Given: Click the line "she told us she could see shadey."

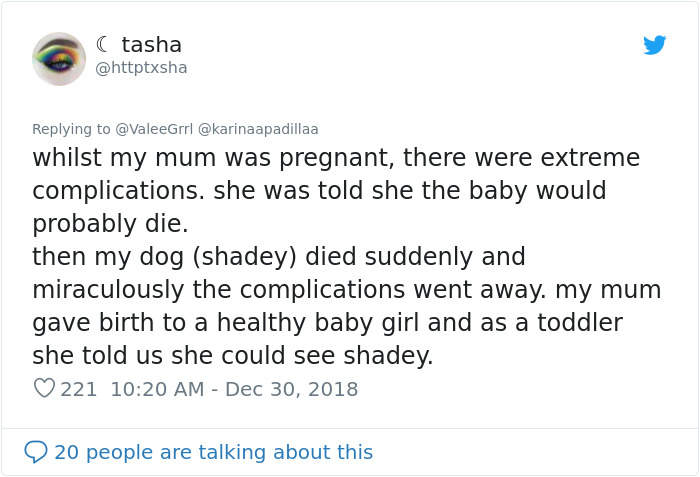Looking at the screenshot, I should pos(232,356).
